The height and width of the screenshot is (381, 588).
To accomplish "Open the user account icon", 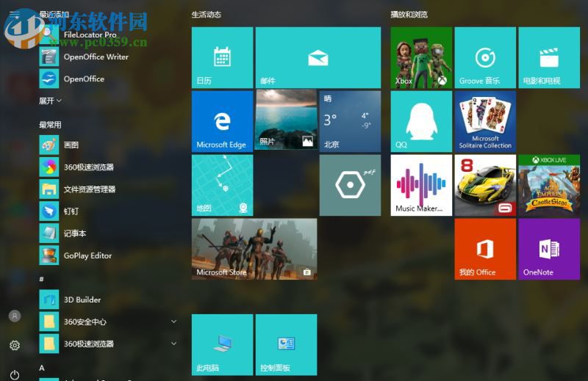I will (15, 316).
